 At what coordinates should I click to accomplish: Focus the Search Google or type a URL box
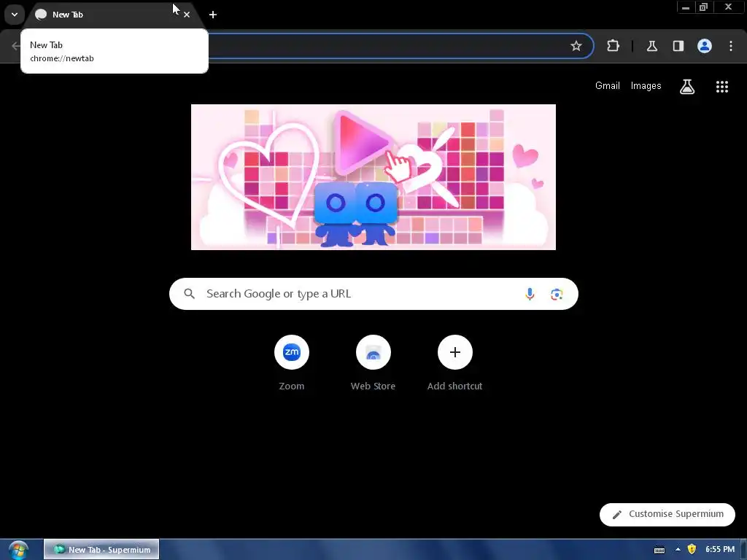[x=373, y=294]
